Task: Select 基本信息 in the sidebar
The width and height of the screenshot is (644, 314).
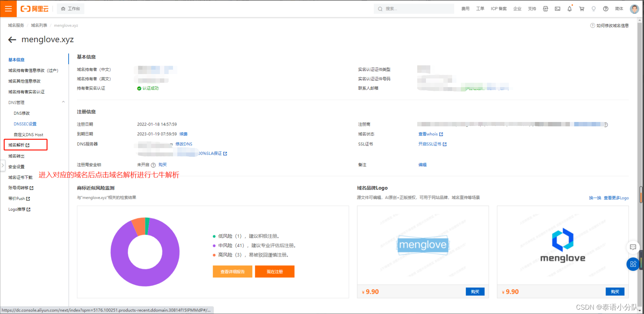Action: (16, 60)
